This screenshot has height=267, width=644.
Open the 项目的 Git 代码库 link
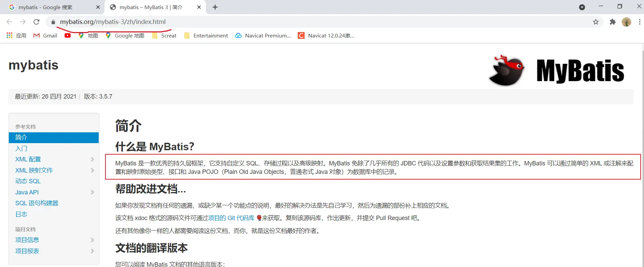pyautogui.click(x=231, y=218)
